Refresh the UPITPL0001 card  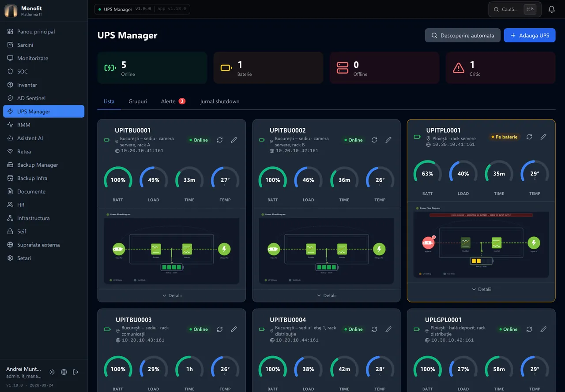pos(529,137)
